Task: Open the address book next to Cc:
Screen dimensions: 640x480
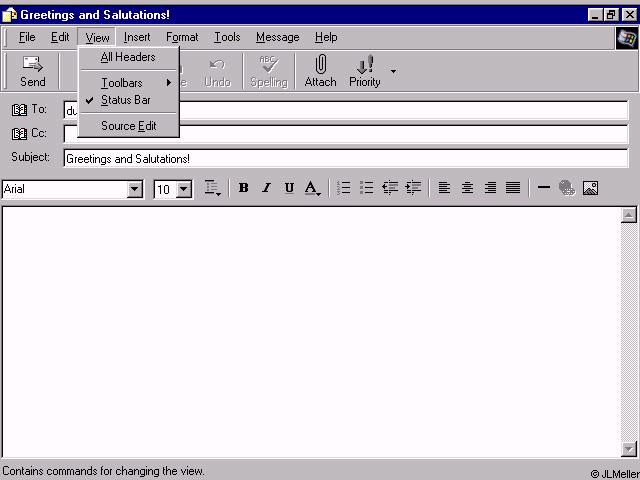Action: (19, 133)
